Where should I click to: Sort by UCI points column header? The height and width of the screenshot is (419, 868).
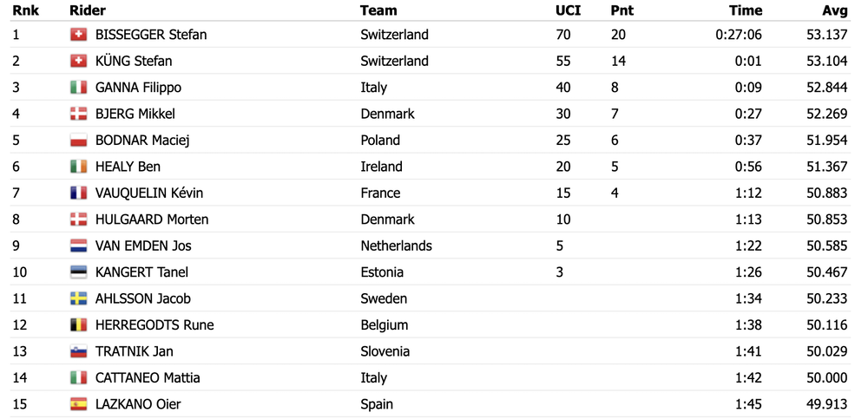tap(568, 10)
